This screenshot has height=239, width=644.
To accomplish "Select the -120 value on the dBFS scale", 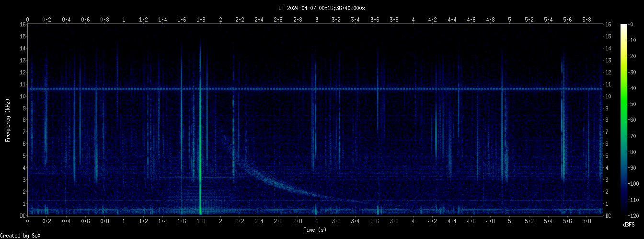I will pyautogui.click(x=636, y=215).
